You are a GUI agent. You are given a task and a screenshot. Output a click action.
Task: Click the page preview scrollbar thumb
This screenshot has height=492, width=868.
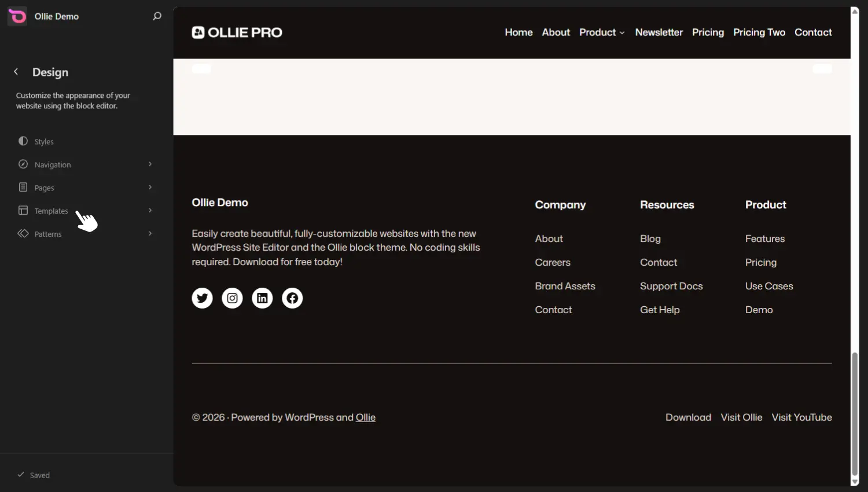tap(855, 414)
